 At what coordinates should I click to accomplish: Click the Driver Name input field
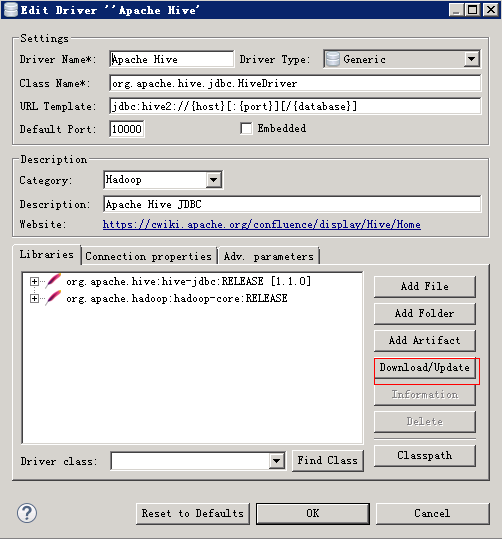pos(172,59)
